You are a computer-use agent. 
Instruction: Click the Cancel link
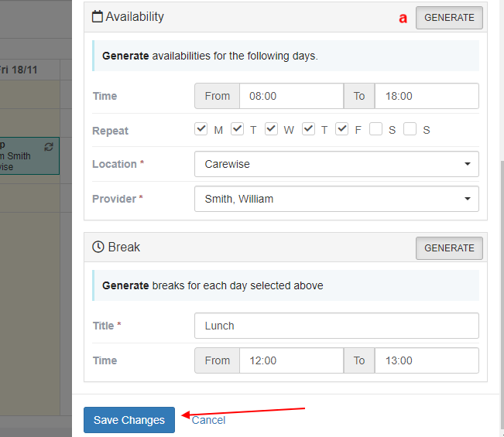click(208, 420)
